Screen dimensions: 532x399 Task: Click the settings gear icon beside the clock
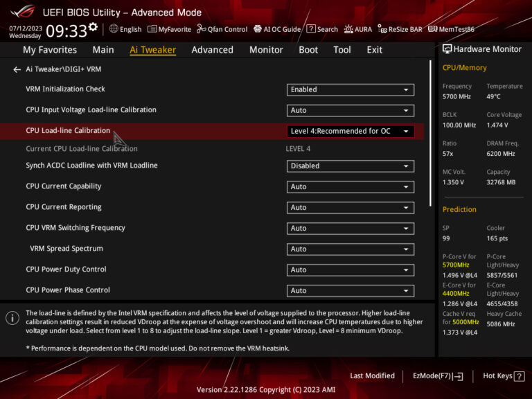click(x=94, y=26)
